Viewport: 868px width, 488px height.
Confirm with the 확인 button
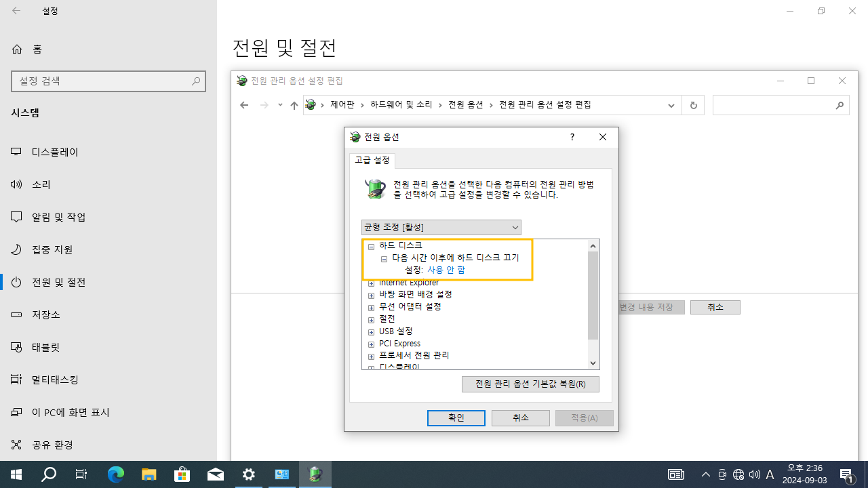point(456,418)
